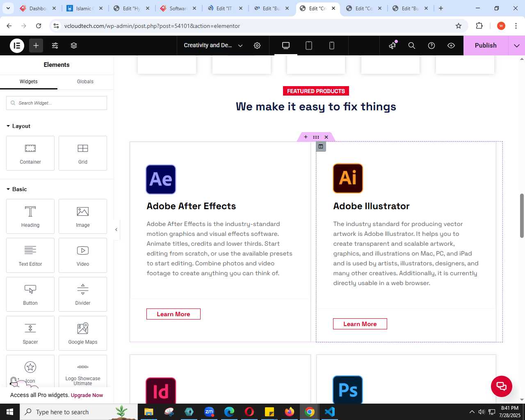
Task: Open page settings gear icon
Action: [257, 46]
